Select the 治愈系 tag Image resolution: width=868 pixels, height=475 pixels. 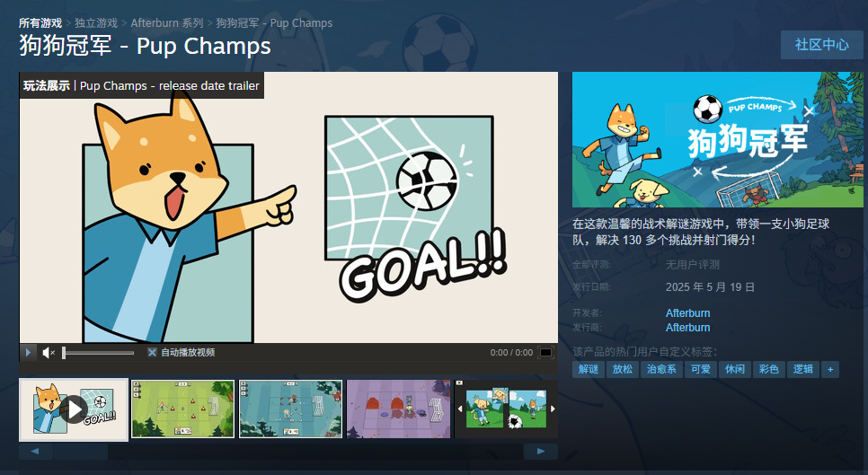(x=661, y=369)
